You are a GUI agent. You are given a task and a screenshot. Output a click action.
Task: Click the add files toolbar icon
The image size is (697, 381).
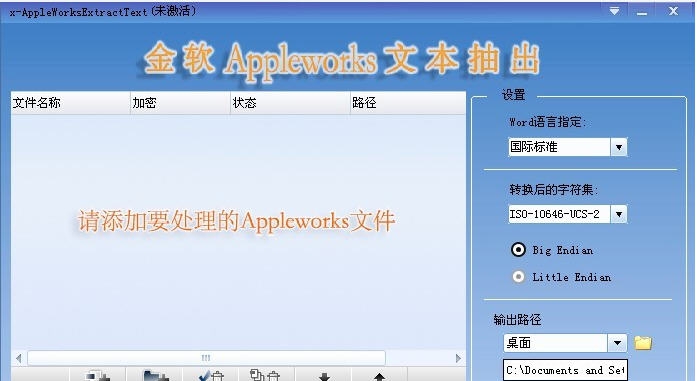(x=98, y=376)
